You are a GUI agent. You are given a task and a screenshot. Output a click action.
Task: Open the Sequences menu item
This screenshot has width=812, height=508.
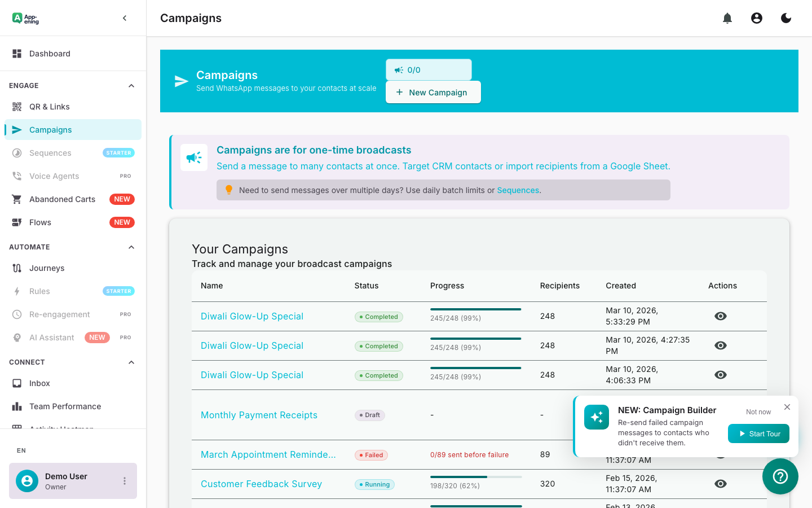point(50,152)
